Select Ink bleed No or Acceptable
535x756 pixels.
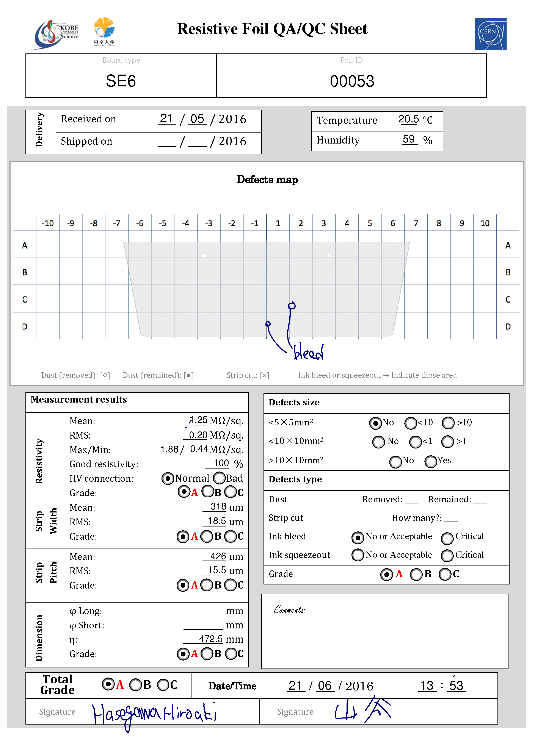tap(358, 538)
